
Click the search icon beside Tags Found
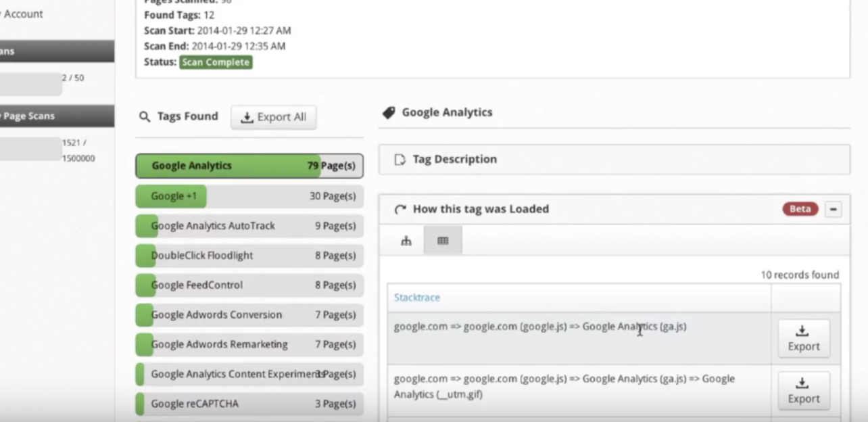click(144, 117)
